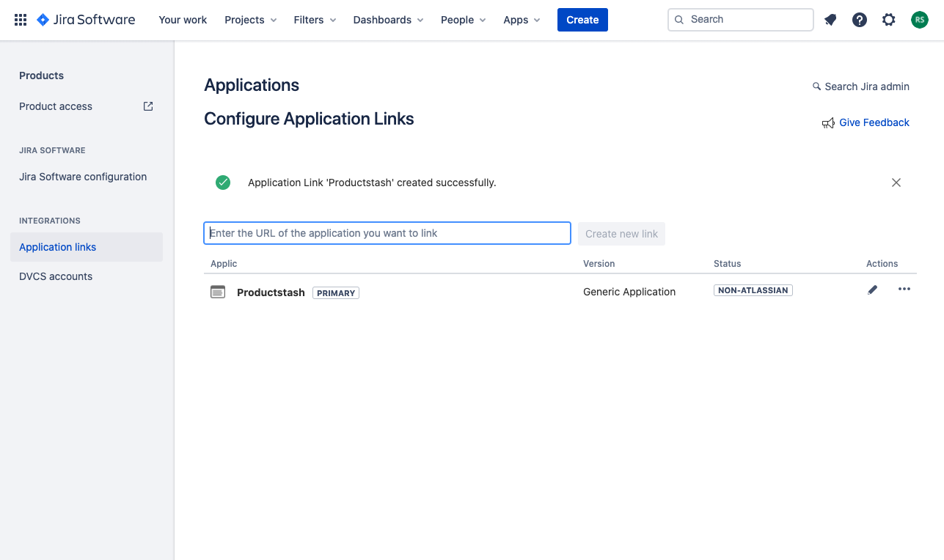This screenshot has width=944, height=560.
Task: Open the RS user avatar menu
Action: [x=920, y=20]
